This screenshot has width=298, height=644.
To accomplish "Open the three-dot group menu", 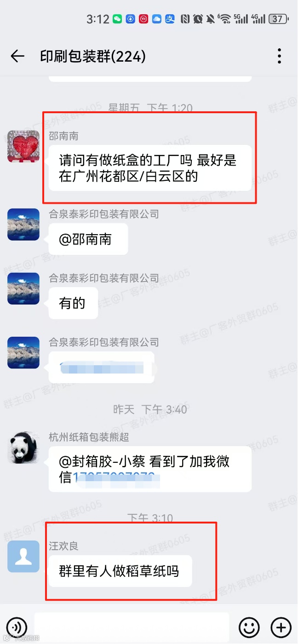I will (x=279, y=56).
